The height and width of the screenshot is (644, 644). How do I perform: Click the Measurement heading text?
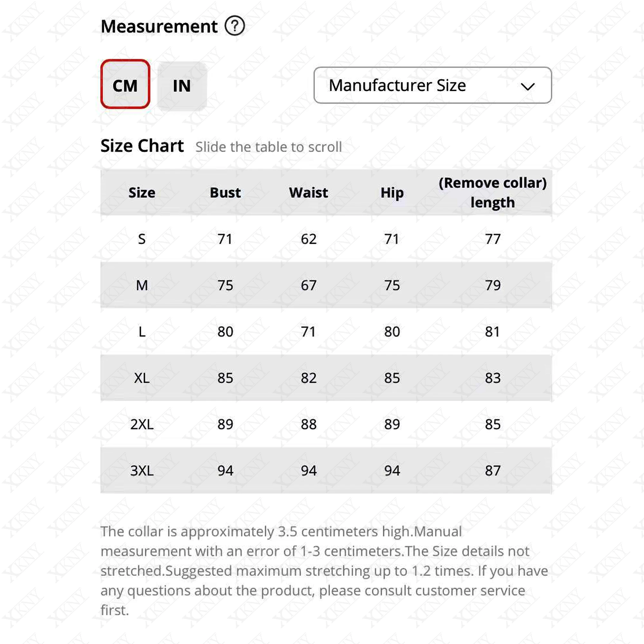pyautogui.click(x=159, y=26)
